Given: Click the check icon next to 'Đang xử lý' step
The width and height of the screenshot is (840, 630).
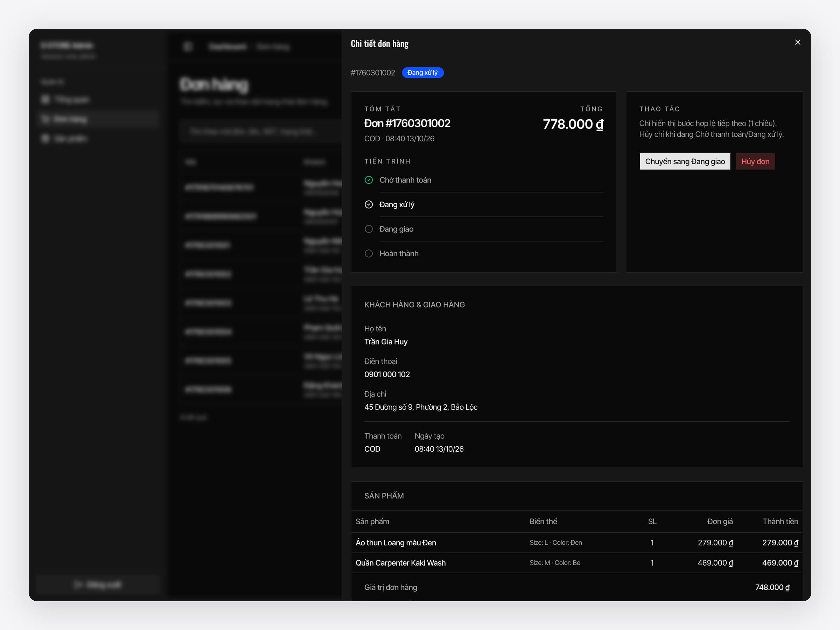Looking at the screenshot, I should (x=368, y=204).
